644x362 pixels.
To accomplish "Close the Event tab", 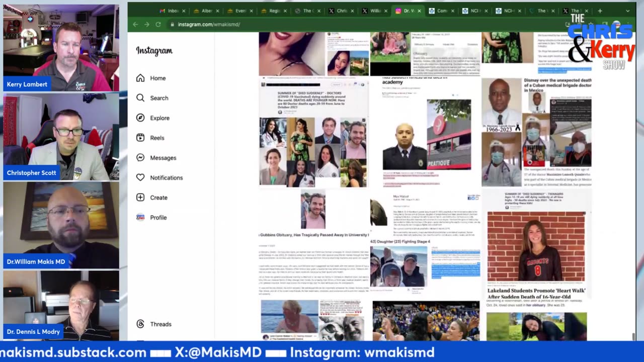I will pos(251,11).
